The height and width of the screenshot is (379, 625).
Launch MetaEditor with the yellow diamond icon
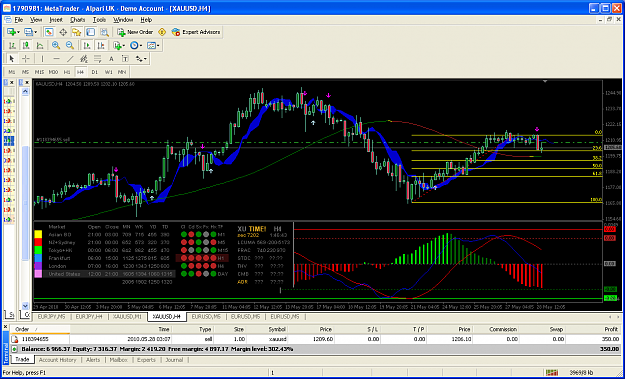pyautogui.click(x=162, y=32)
